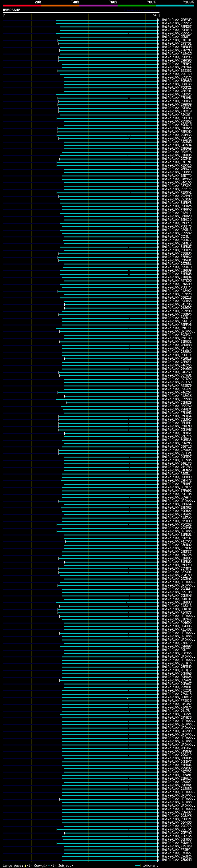Open hit UniRef100_Q40665
Image resolution: width=197 pixels, height=868 pixels.
(x=176, y=369)
